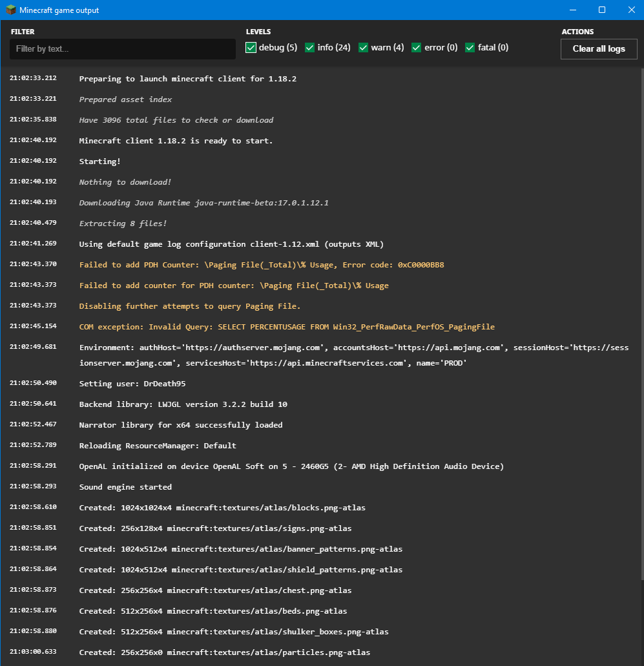This screenshot has height=666, width=644.
Task: Select the 'signs.png-atlas' created line
Action: click(215, 528)
